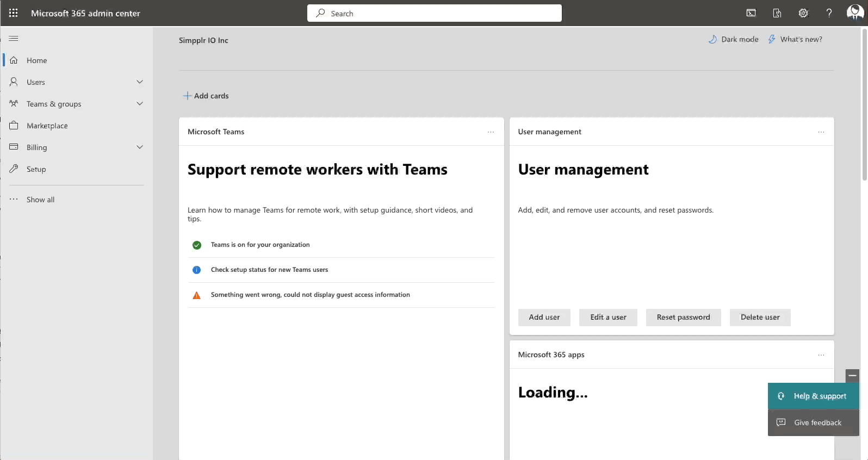Viewport: 868px width, 460px height.
Task: Click the Dark mode moon icon
Action: click(x=712, y=39)
